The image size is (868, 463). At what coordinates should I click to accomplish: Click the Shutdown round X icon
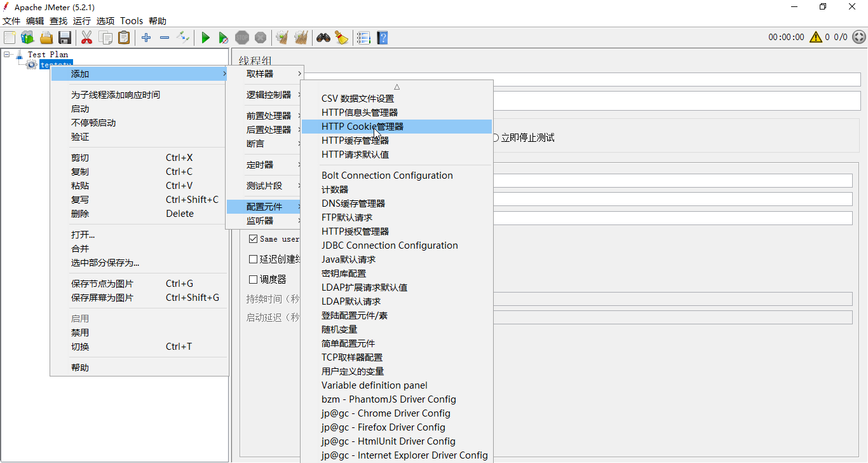click(261, 38)
